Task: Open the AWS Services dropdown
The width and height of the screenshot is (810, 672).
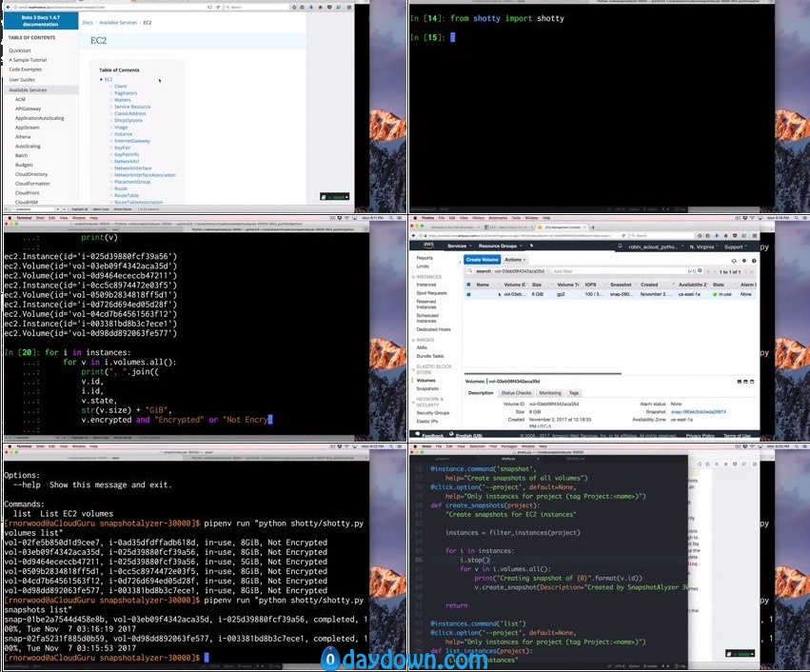Action: pyautogui.click(x=458, y=246)
